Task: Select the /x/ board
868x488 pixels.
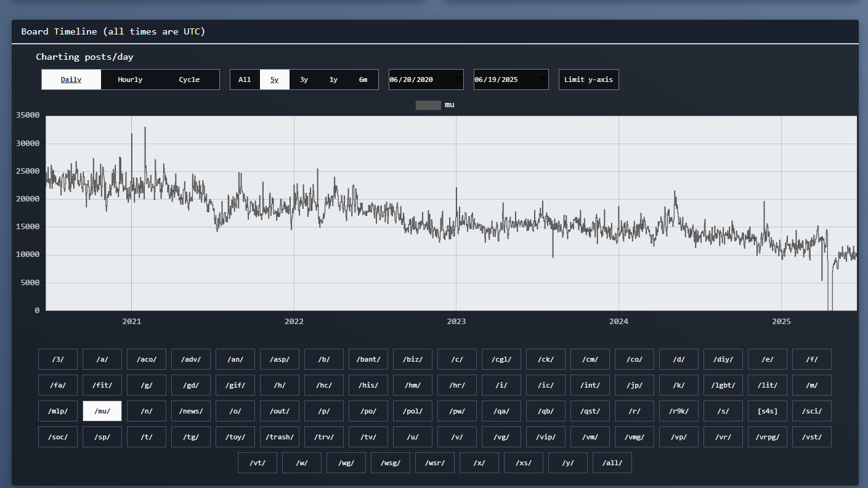Action: 479,463
